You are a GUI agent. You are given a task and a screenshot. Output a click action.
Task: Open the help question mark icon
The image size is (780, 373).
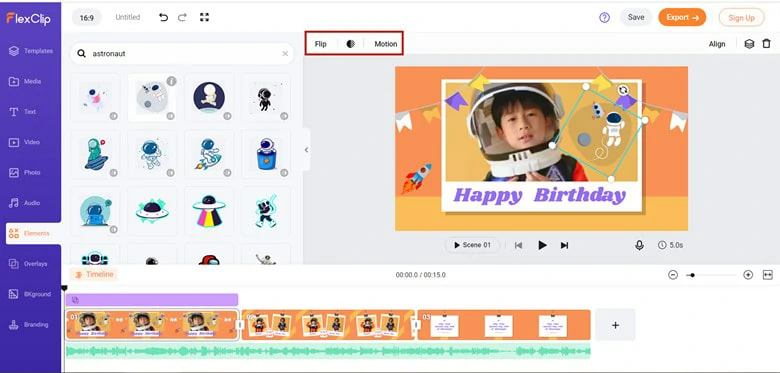[604, 17]
